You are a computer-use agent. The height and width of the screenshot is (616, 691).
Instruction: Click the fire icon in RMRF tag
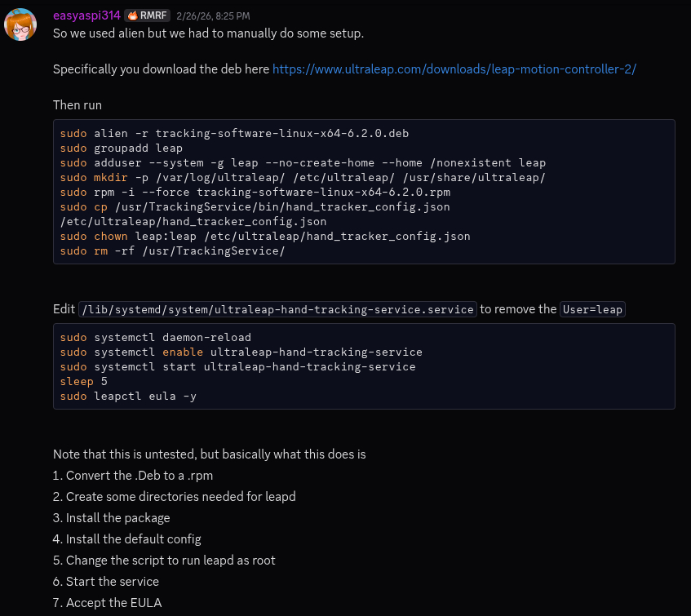133,16
